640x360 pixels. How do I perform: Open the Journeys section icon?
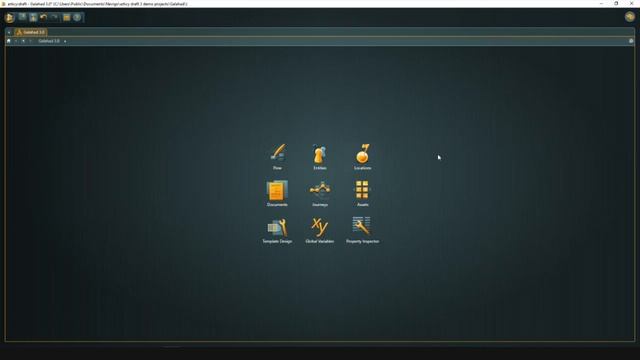[x=320, y=189]
